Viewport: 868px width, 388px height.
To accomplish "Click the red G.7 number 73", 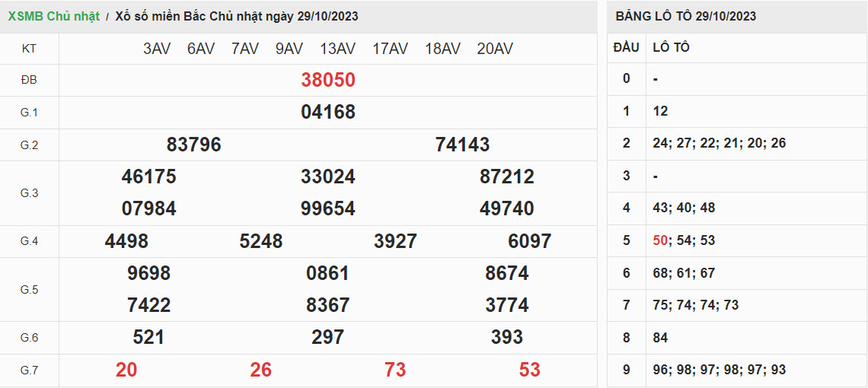I will pos(395,370).
